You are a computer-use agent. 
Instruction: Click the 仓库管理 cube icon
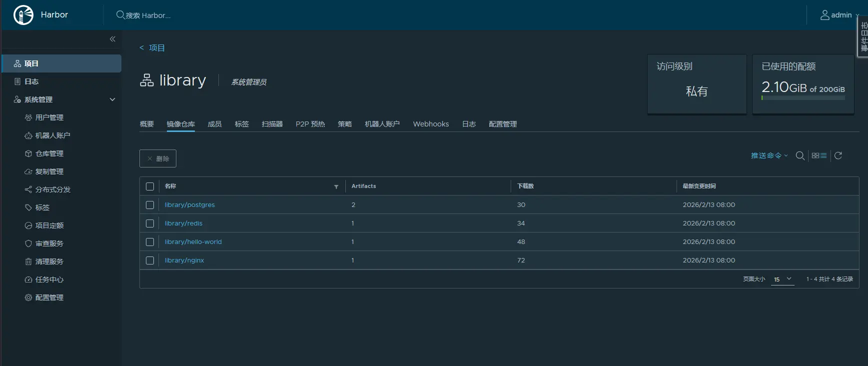[x=28, y=153]
